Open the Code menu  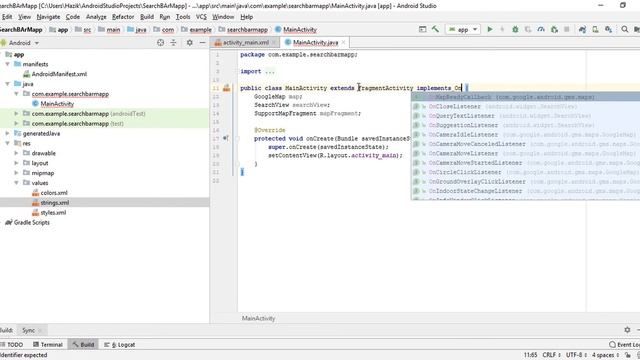tap(73, 17)
